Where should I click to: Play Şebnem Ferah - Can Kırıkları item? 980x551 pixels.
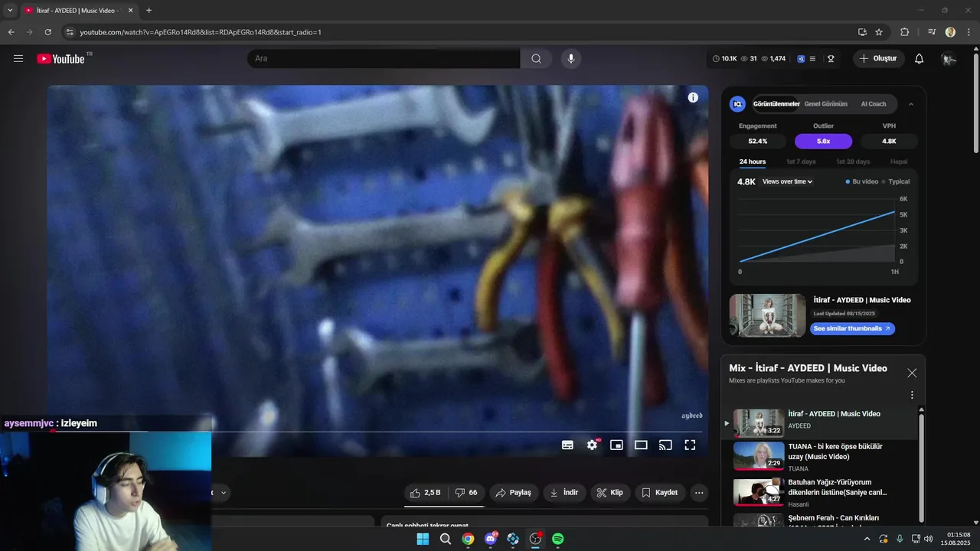click(x=820, y=520)
